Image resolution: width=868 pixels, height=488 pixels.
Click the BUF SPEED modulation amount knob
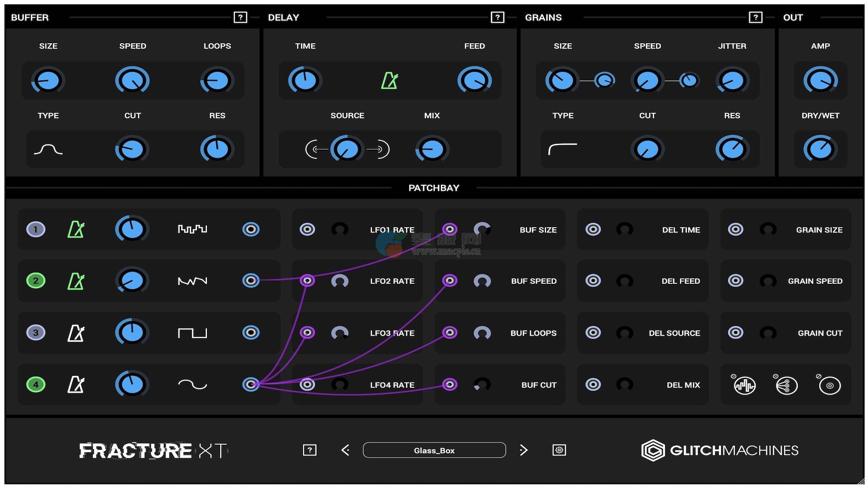pos(482,281)
